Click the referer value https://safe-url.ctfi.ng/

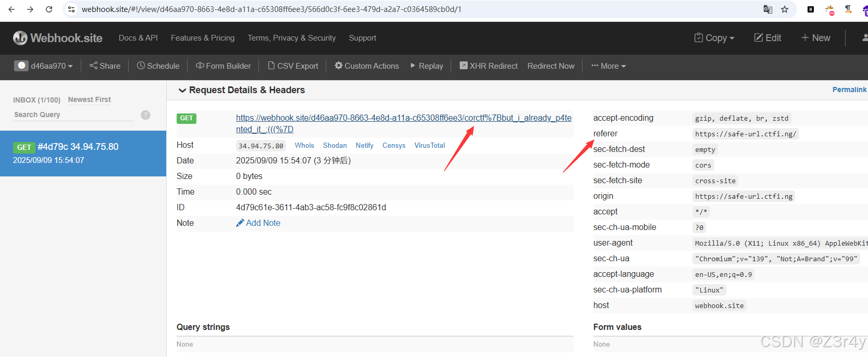pyautogui.click(x=746, y=134)
